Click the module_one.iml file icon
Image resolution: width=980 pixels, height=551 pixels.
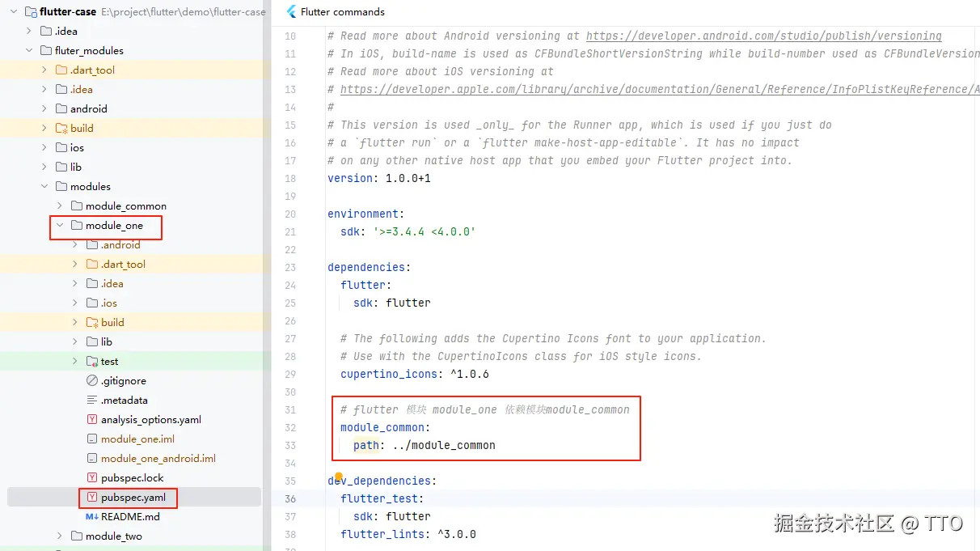pyautogui.click(x=92, y=439)
